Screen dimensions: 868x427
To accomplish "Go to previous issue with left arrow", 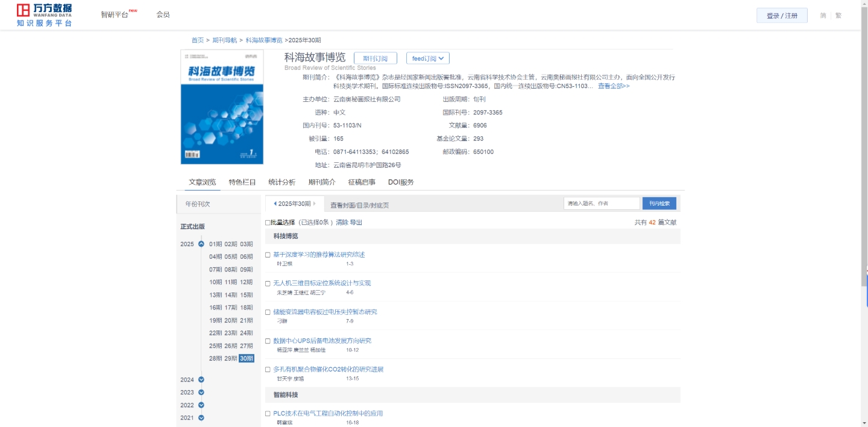I will 275,204.
